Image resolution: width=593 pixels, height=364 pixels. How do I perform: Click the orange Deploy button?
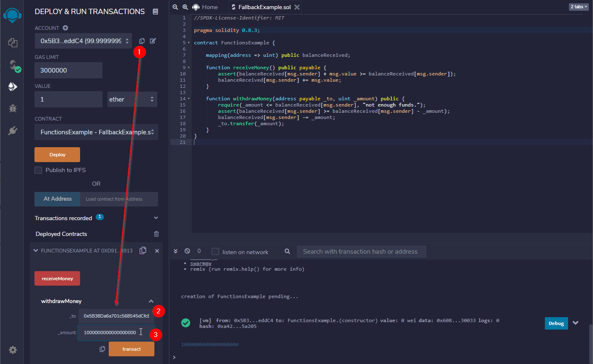coord(57,155)
